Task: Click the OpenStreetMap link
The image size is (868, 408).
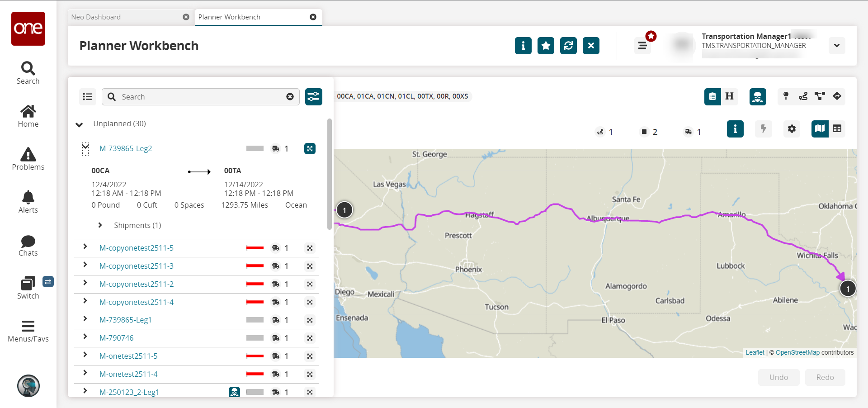Action: point(797,352)
